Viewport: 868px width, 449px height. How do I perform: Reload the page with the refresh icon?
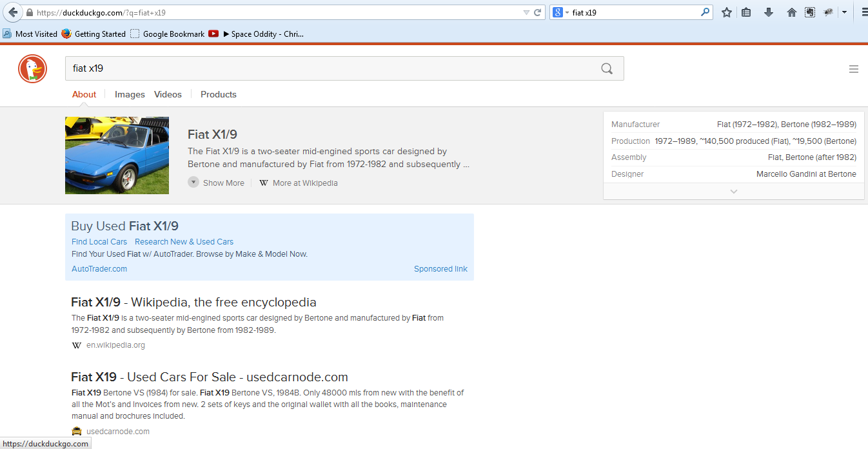(x=537, y=12)
